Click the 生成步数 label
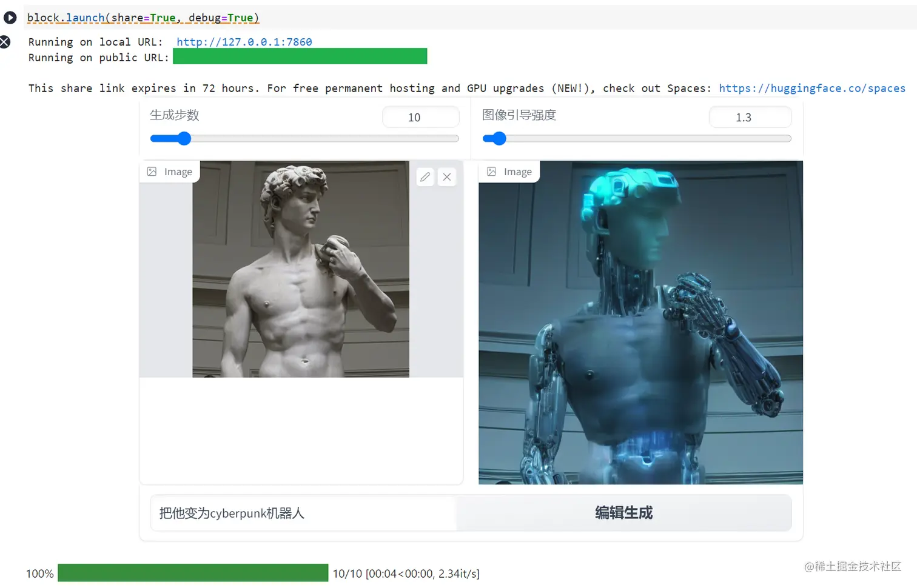 coord(175,115)
